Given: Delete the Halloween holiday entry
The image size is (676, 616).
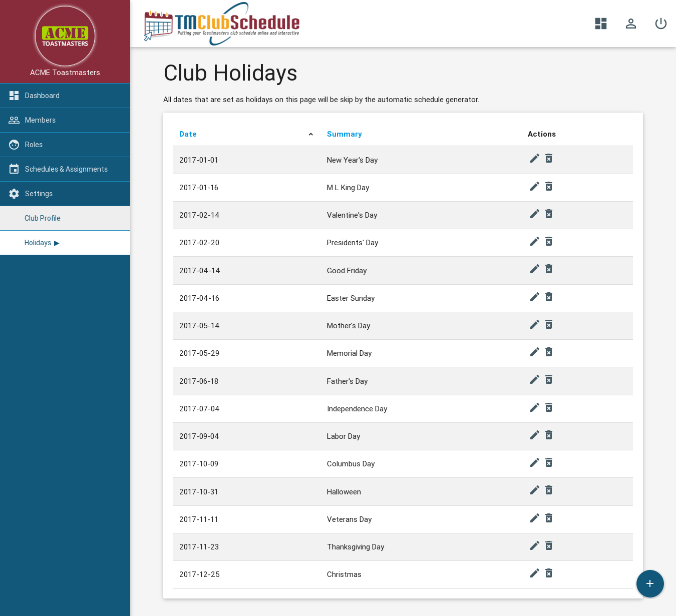Looking at the screenshot, I should pos(548,490).
